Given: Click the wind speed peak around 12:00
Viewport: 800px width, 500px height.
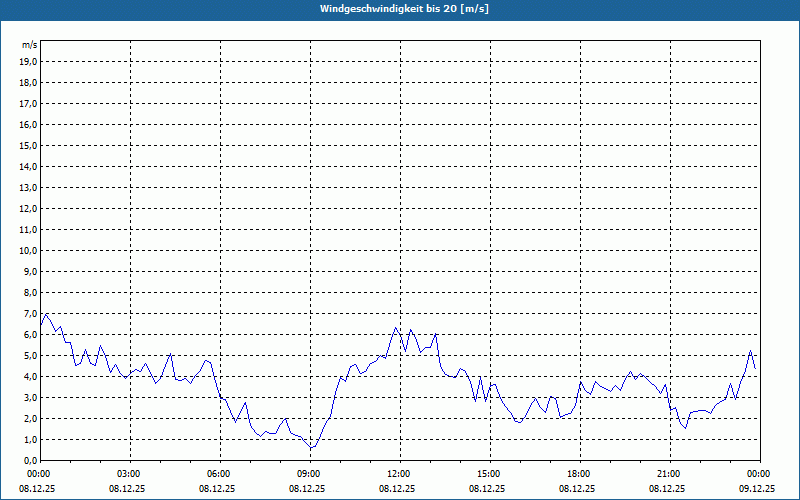Looking at the screenshot, I should [x=396, y=327].
